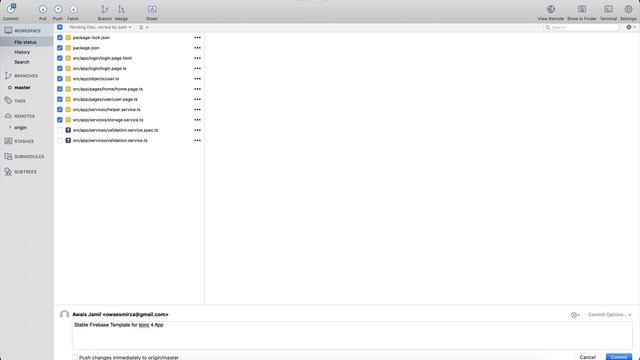Enable Push changes immediately to origin/master
Screen dimensions: 640x360
pos(75,358)
